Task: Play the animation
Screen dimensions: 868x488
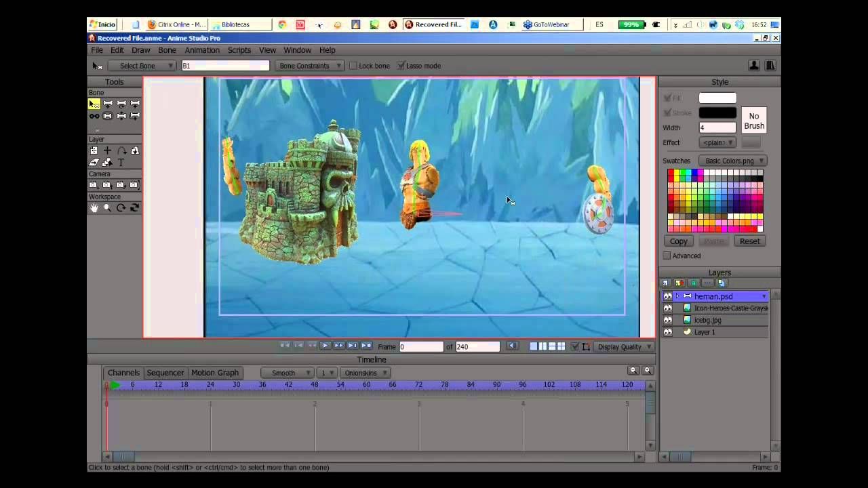Action: 325,346
